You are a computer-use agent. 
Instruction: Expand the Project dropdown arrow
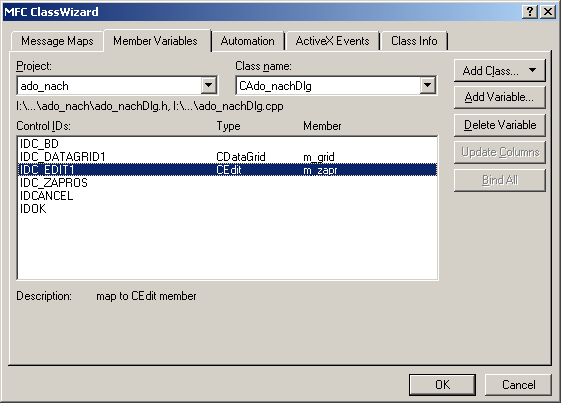tap(209, 86)
